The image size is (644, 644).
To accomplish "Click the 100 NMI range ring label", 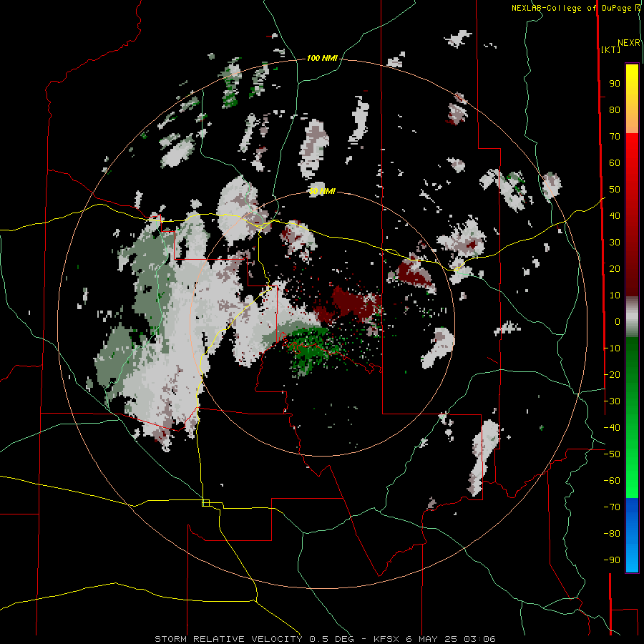I will [x=322, y=59].
